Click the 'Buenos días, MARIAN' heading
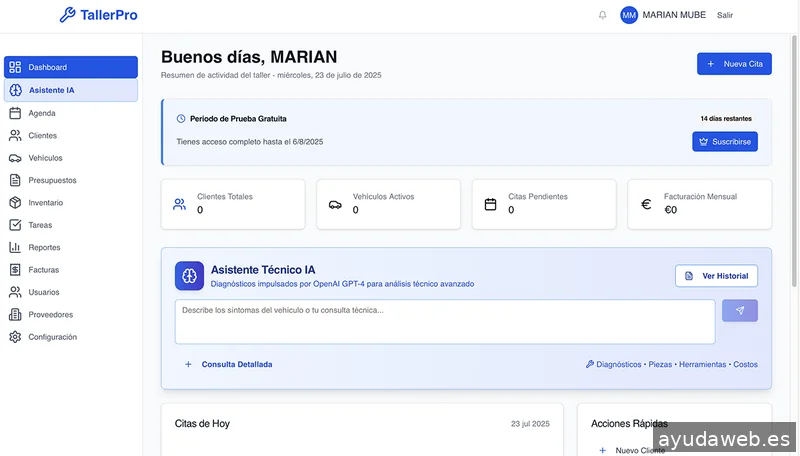This screenshot has width=800, height=456. [x=249, y=57]
